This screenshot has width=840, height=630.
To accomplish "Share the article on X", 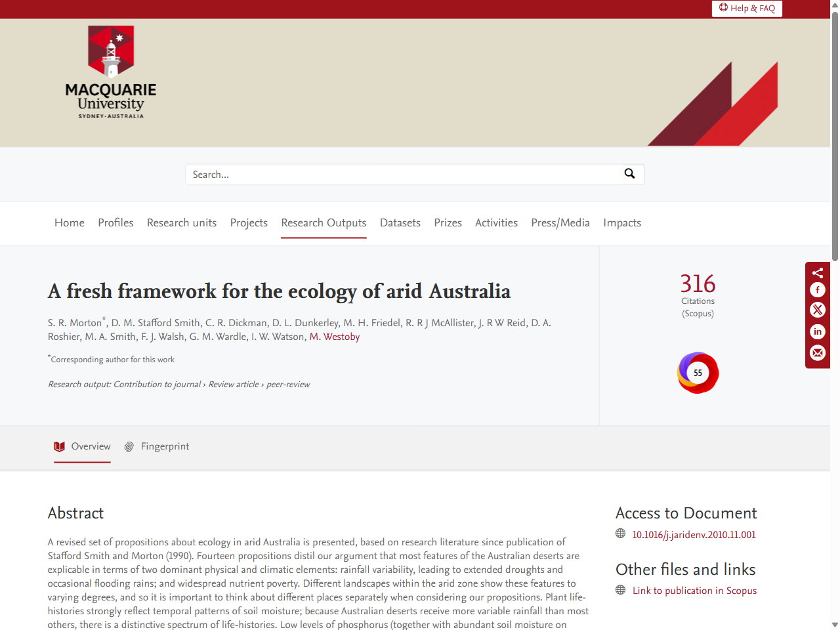I will 817,310.
